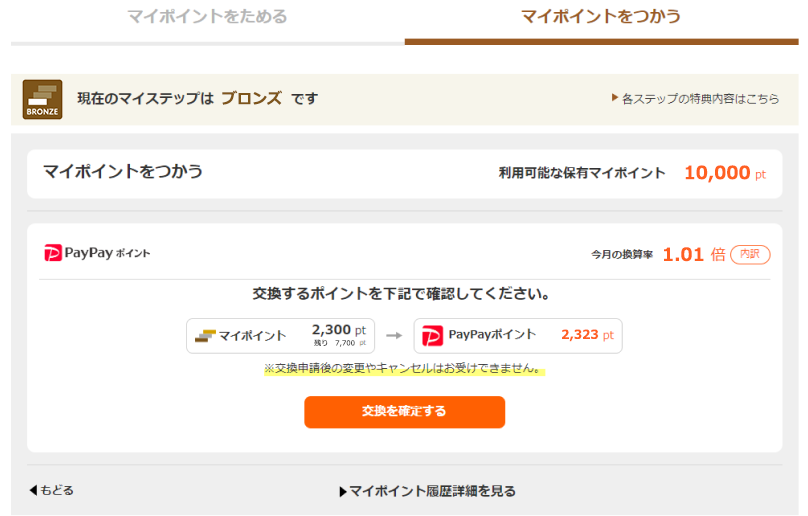Click the triangle before 各ステップの特典内容はこちら
808x516 pixels.
614,97
